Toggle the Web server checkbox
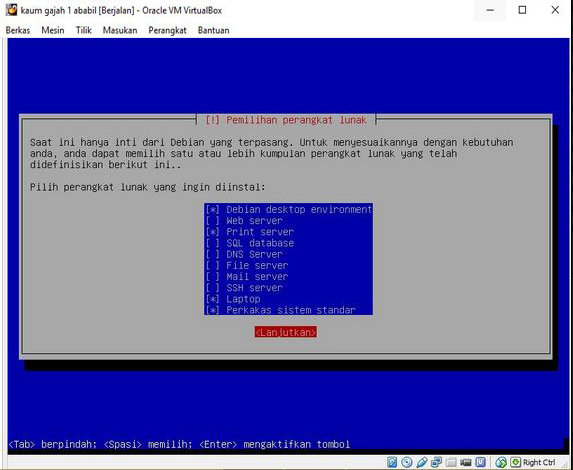This screenshot has height=470, width=573. click(x=212, y=220)
